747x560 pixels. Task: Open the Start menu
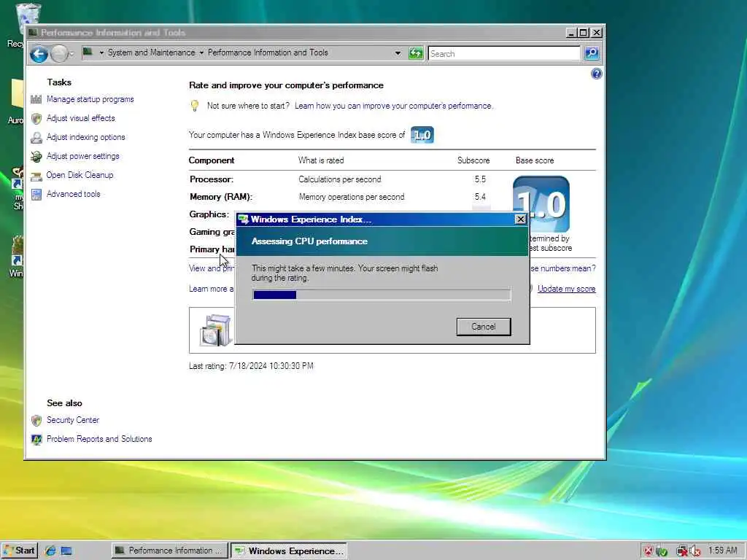tap(20, 551)
